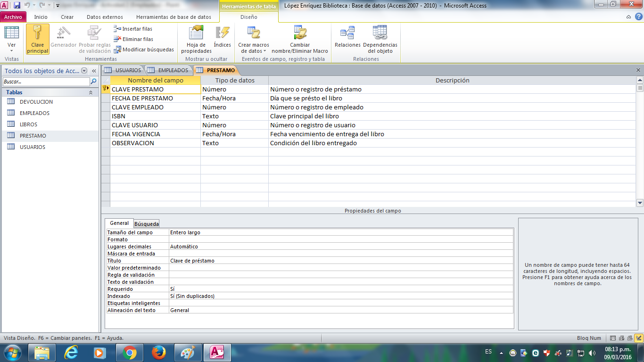Open Firefox from the taskbar
The width and height of the screenshot is (644, 362).
coord(159,352)
